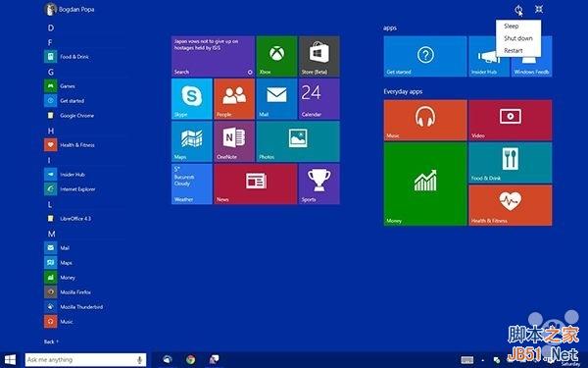Launch Mozilla Thunderbird from the app list
Viewport: 588px width, 368px height.
pyautogui.click(x=73, y=306)
